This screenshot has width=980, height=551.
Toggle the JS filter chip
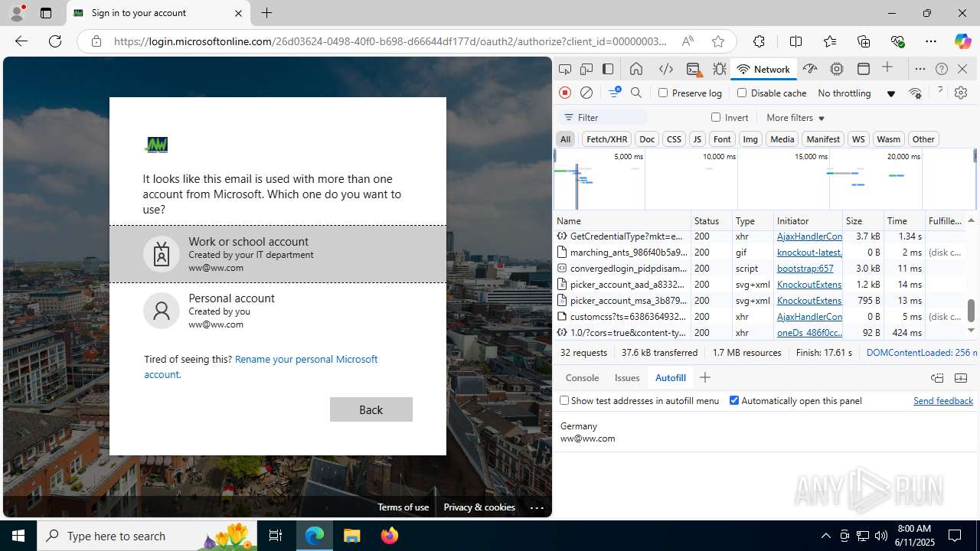697,139
